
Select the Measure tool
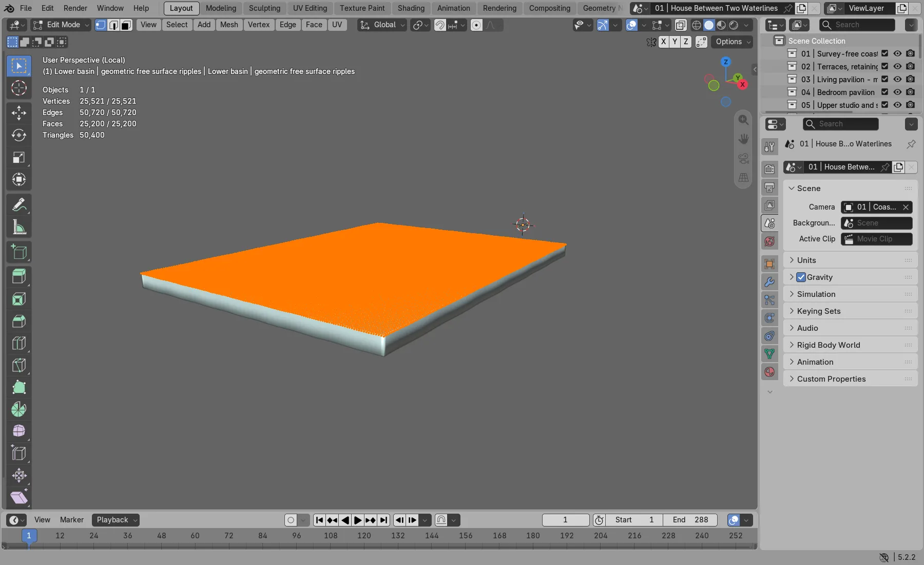pyautogui.click(x=19, y=227)
